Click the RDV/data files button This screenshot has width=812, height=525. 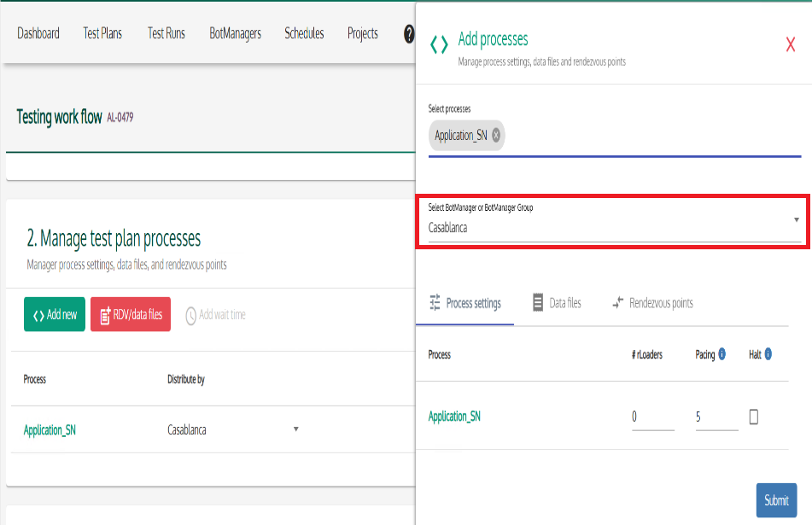click(x=131, y=314)
